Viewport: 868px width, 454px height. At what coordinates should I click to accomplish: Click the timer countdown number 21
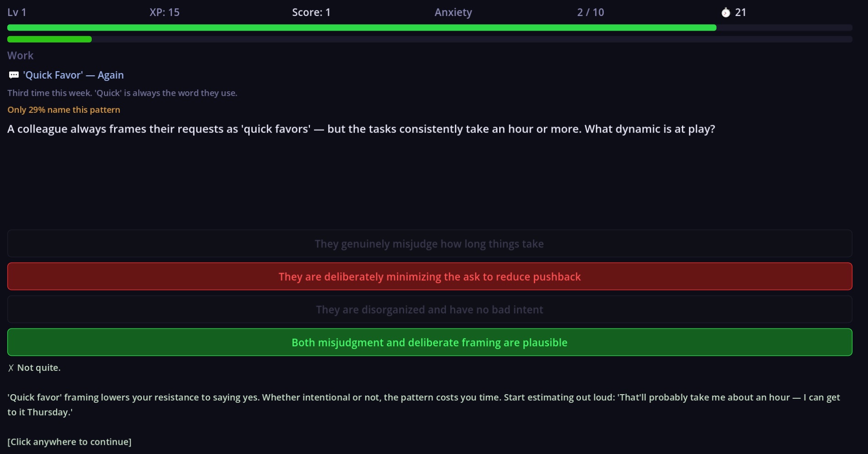[741, 12]
